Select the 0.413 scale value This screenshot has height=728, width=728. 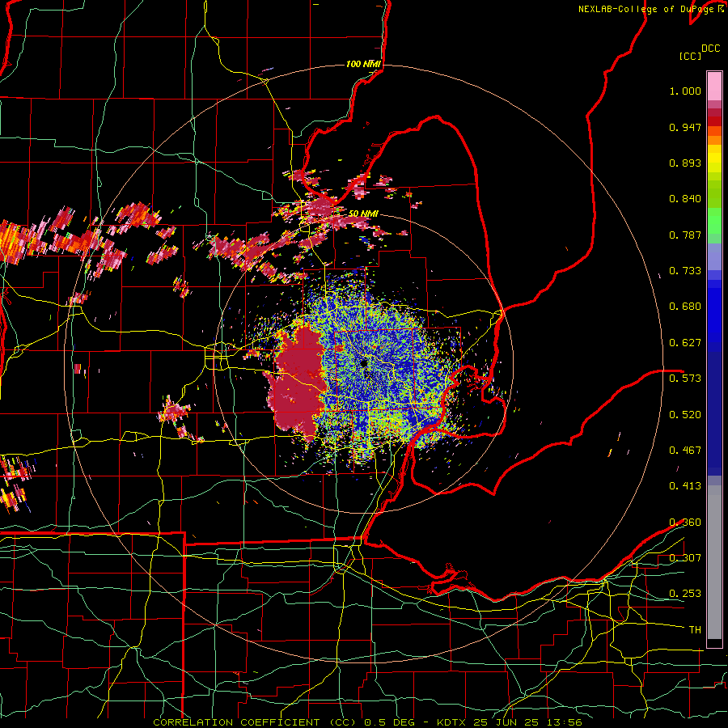[x=685, y=486]
